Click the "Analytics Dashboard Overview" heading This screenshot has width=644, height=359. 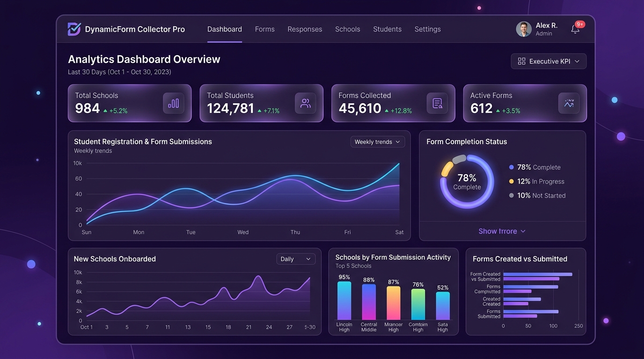tap(144, 59)
